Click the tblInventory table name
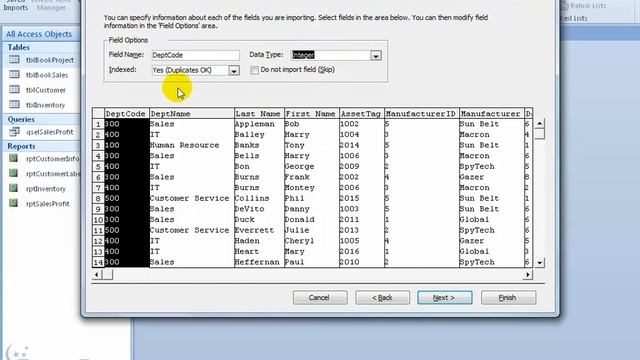 [x=45, y=105]
